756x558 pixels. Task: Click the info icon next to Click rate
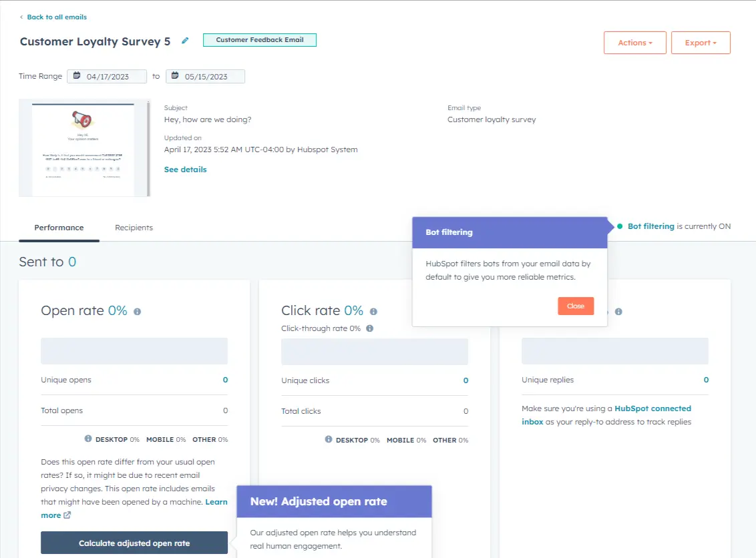[373, 312]
